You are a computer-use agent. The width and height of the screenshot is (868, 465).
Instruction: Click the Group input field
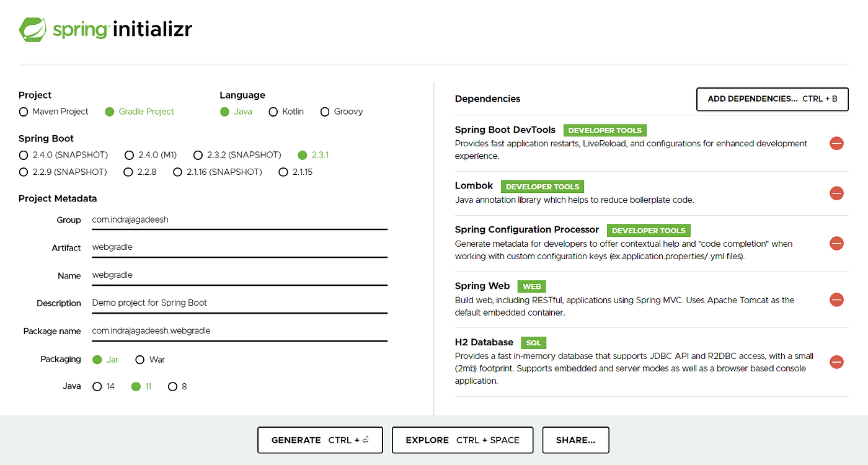239,219
